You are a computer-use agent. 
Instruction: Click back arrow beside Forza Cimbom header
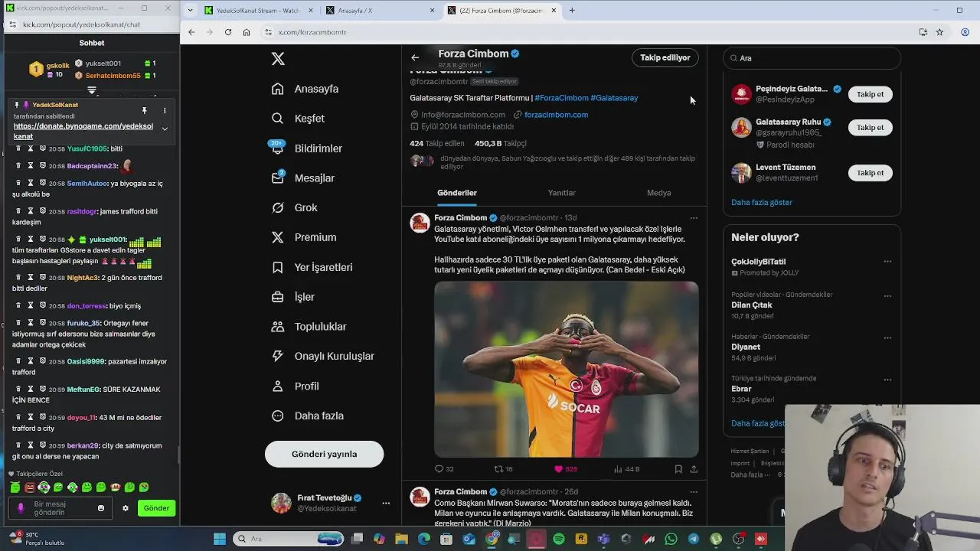(415, 57)
